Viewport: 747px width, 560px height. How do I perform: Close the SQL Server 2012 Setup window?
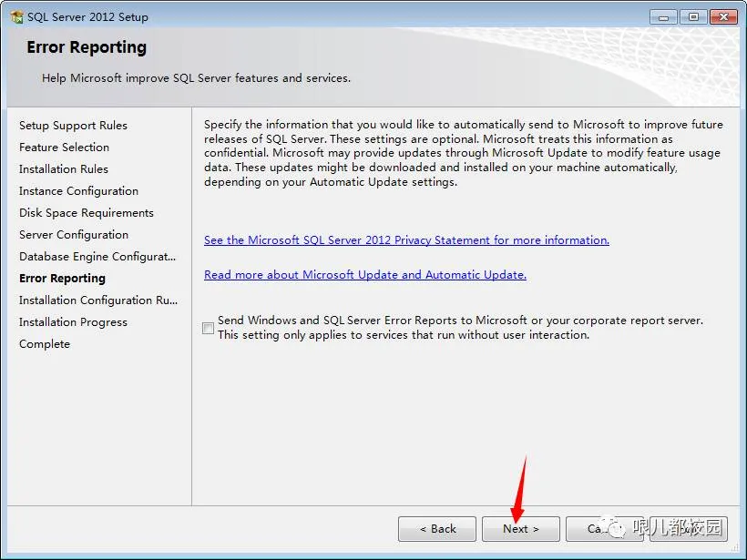tap(723, 17)
